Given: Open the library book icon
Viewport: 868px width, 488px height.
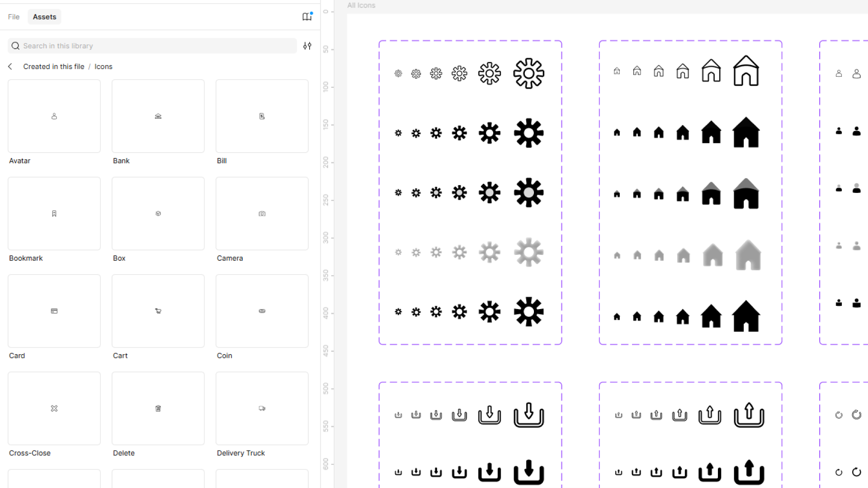Looking at the screenshot, I should click(x=307, y=17).
